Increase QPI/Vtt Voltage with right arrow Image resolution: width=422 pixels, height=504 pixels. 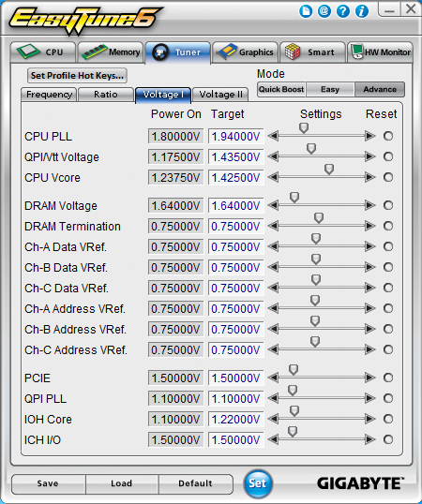click(x=369, y=156)
